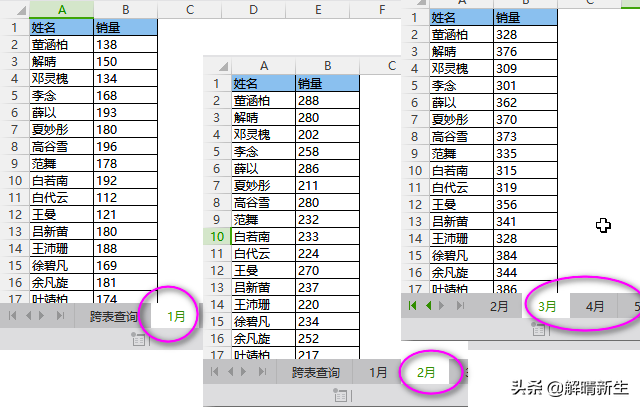
Task: Jump to first sheet in 1月 window
Action: pos(13,315)
